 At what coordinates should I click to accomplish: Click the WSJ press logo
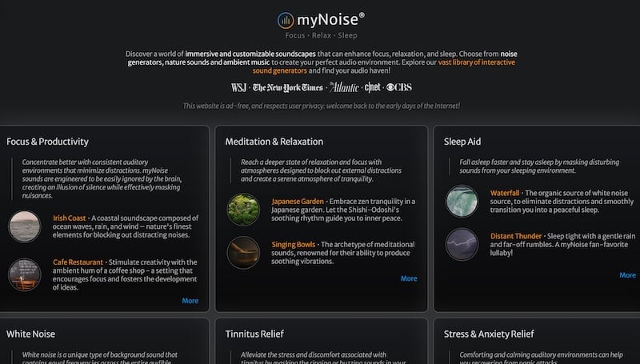coord(238,87)
